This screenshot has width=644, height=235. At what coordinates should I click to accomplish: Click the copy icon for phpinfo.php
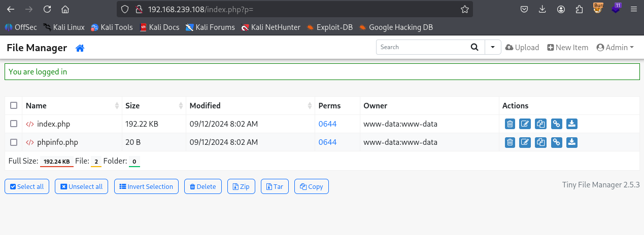click(541, 142)
